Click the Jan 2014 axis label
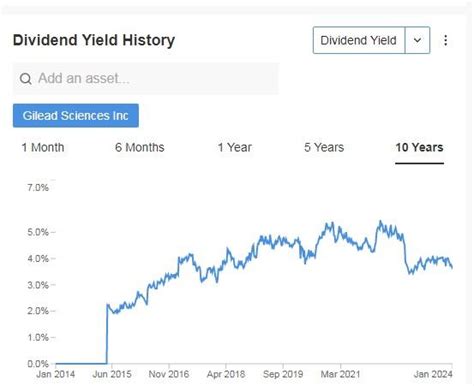 (56, 374)
